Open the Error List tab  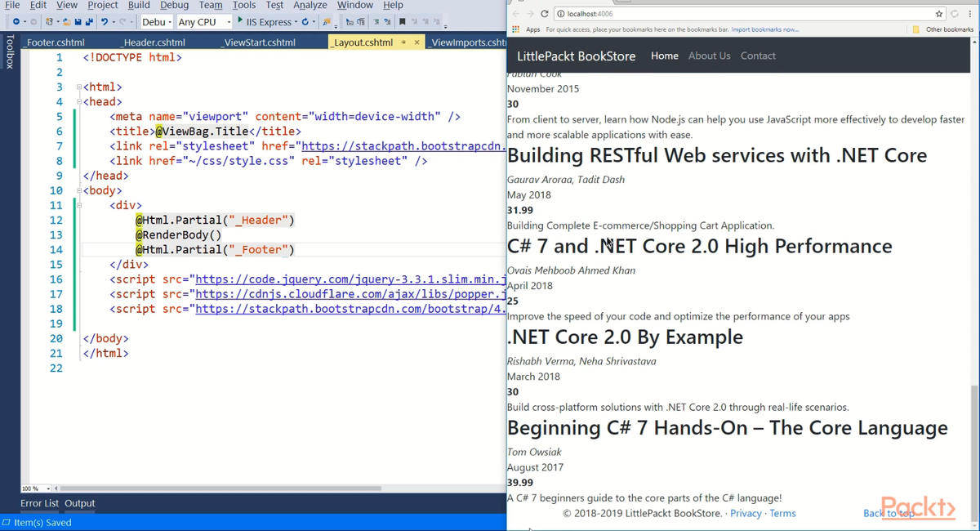click(39, 503)
